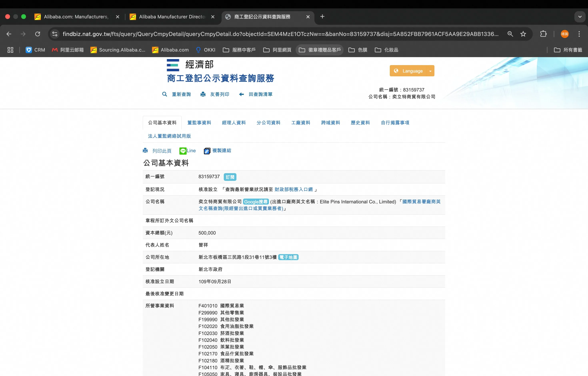The image size is (588, 376).
Task: Click the 電子地圖 map button
Action: [x=288, y=257]
